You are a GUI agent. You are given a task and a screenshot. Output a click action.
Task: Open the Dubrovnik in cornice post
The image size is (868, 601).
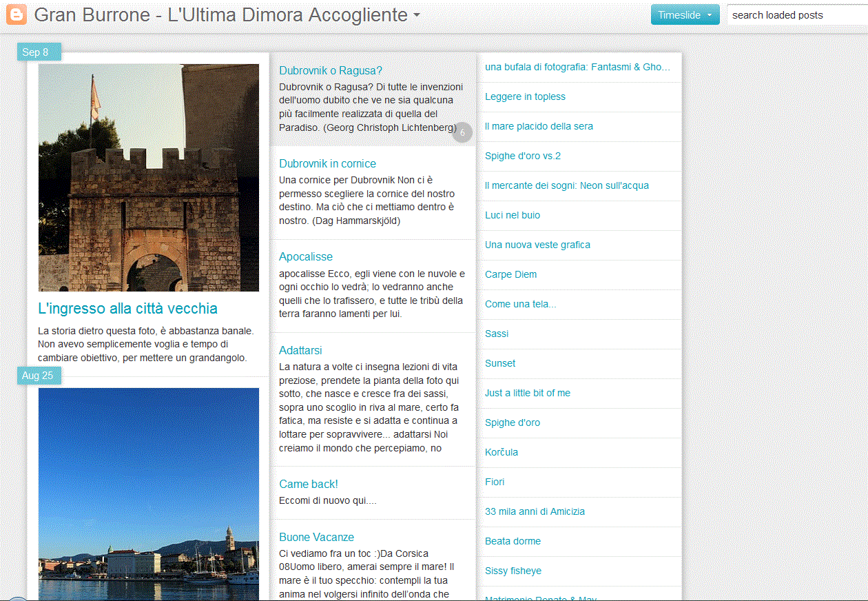(327, 163)
